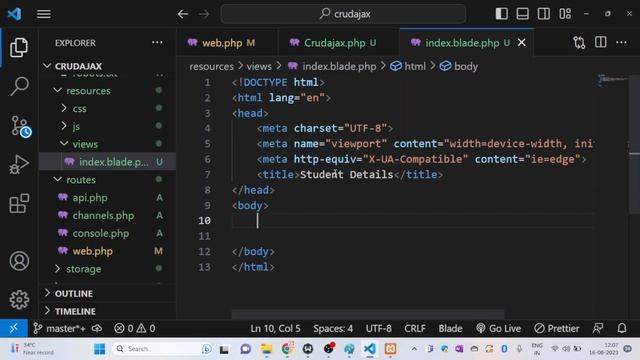Image resolution: width=640 pixels, height=360 pixels.
Task: Expand the TIMELINE section
Action: pos(108,311)
